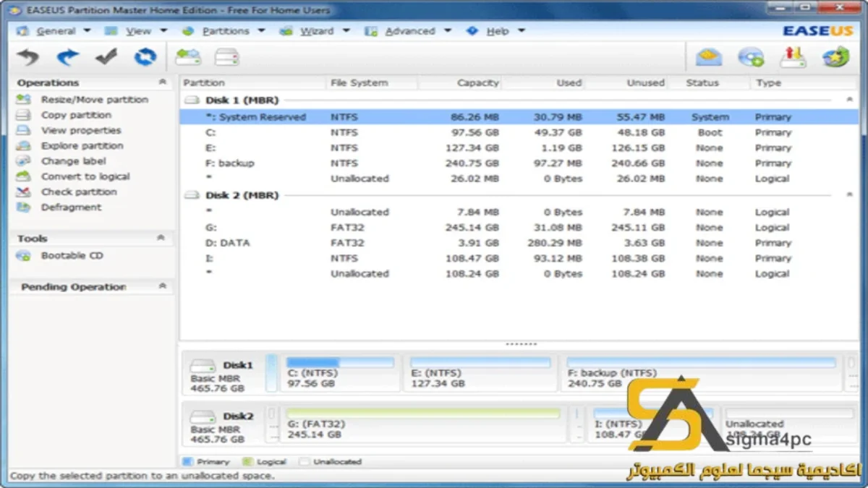Open the Help menu
The image size is (868, 488).
tap(496, 31)
